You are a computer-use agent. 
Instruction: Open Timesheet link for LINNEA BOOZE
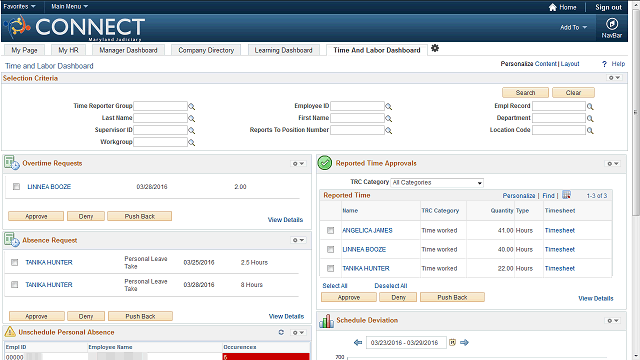tap(560, 249)
